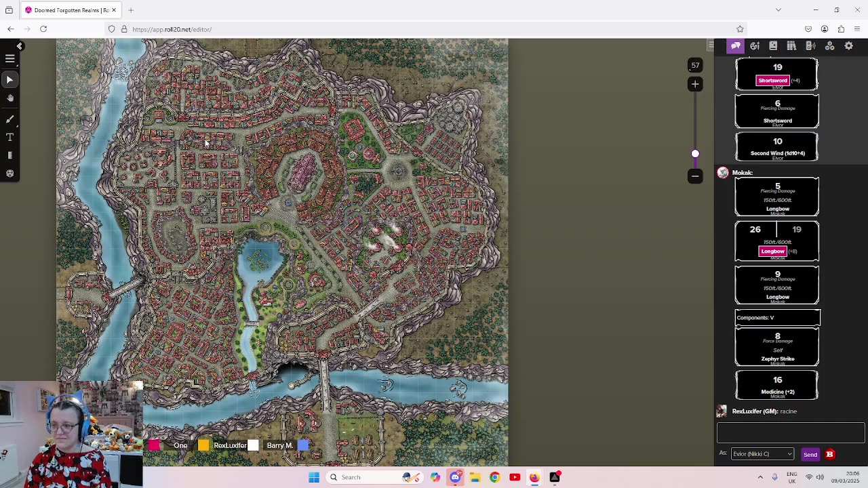The image size is (868, 488).
Task: Show hidden system tray icons
Action: [760, 477]
